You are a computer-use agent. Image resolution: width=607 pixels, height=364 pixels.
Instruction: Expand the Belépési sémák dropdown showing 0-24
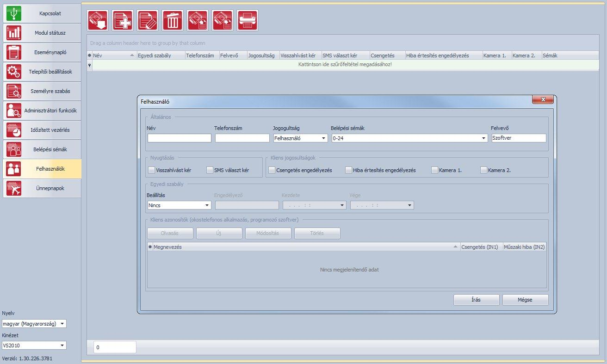[409, 138]
